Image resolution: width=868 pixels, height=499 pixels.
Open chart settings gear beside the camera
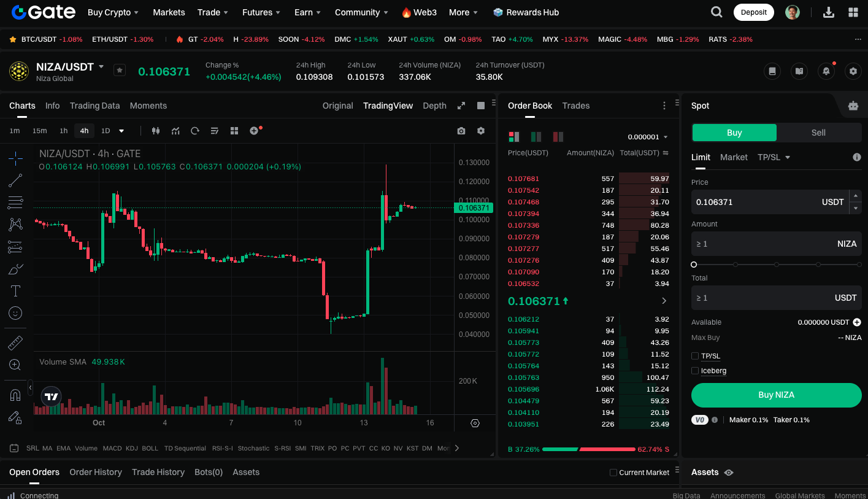tap(481, 131)
